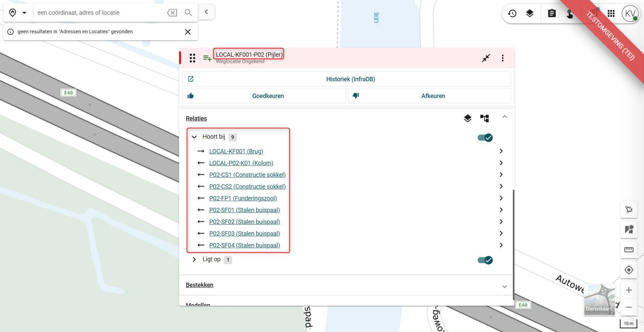
Task: Open the map layers icon in top toolbar
Action: (530, 13)
